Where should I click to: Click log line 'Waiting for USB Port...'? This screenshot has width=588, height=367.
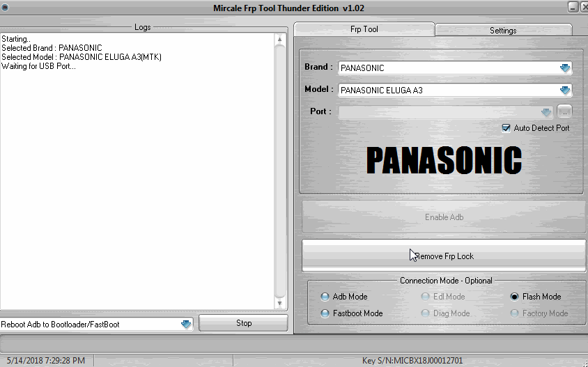point(38,66)
